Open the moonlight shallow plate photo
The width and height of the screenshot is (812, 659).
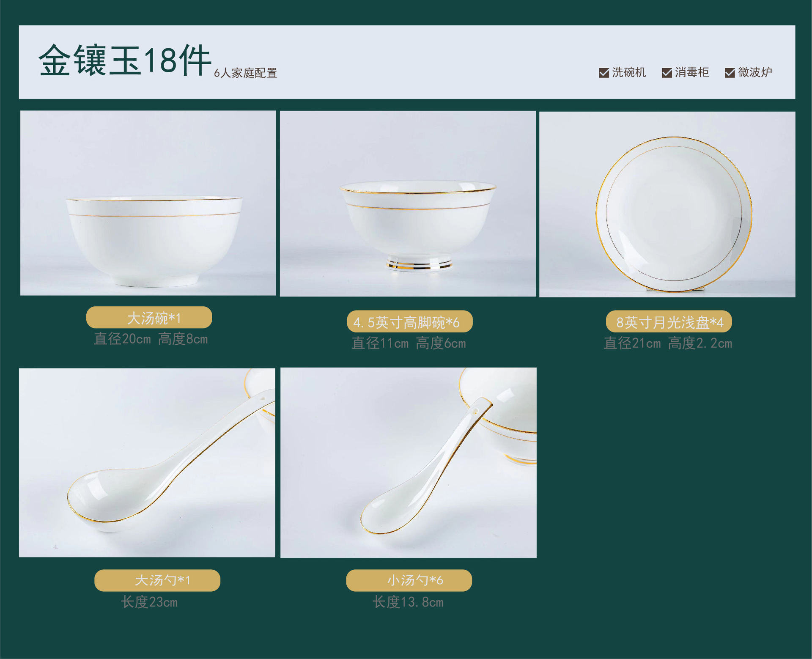(667, 204)
